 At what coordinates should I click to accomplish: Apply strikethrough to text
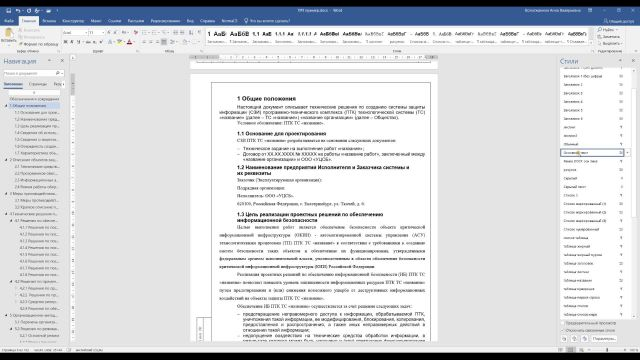click(x=87, y=42)
